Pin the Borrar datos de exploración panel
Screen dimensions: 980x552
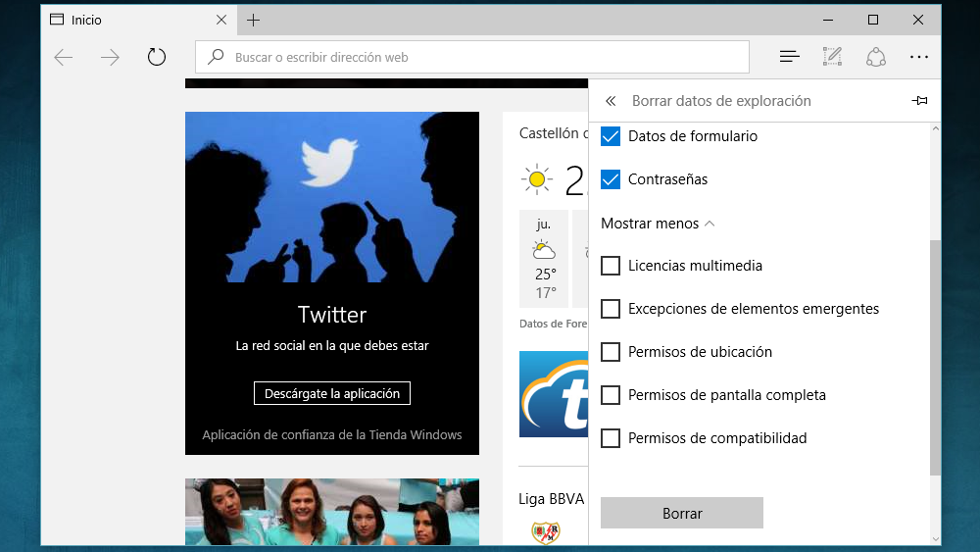pyautogui.click(x=919, y=100)
